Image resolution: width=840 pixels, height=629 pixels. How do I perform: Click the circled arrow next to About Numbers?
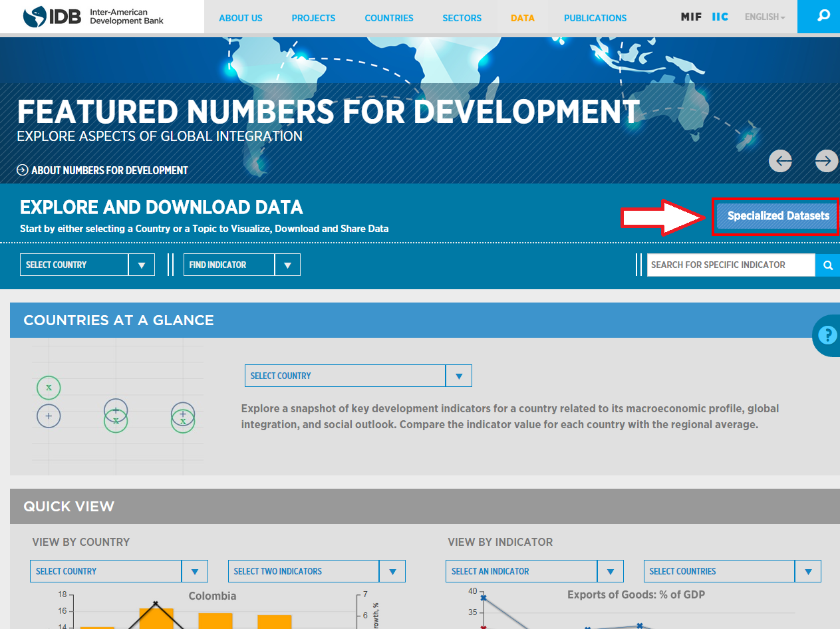point(21,170)
